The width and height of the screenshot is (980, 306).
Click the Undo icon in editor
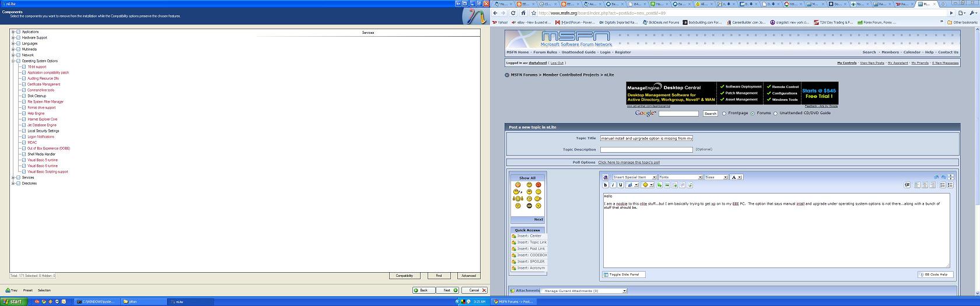tap(936, 177)
